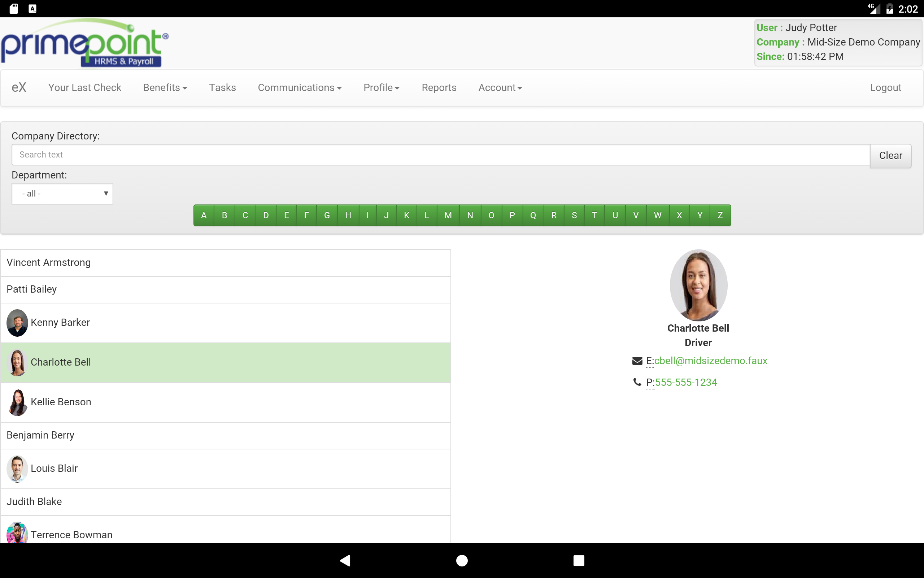Select Benjamin Berry in the directory list
This screenshot has height=578, width=924.
pos(226,436)
